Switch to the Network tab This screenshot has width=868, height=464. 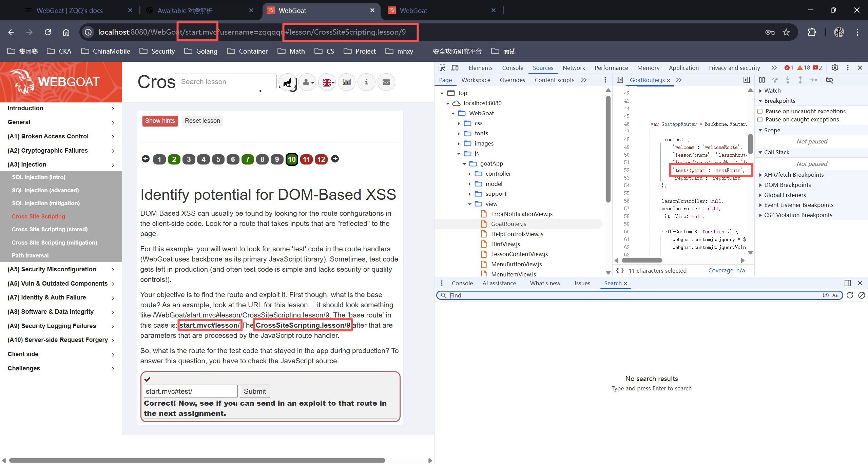tap(574, 68)
